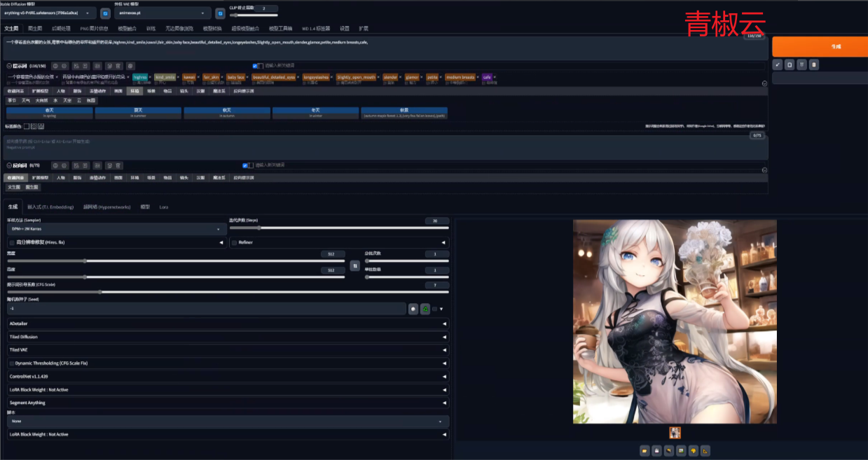Open the 脚本 script dropdown showing None
868x460 pixels.
pos(228,421)
